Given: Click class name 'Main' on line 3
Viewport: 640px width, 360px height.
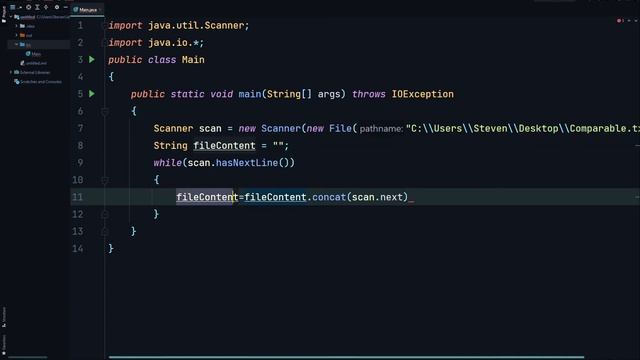Looking at the screenshot, I should point(193,60).
